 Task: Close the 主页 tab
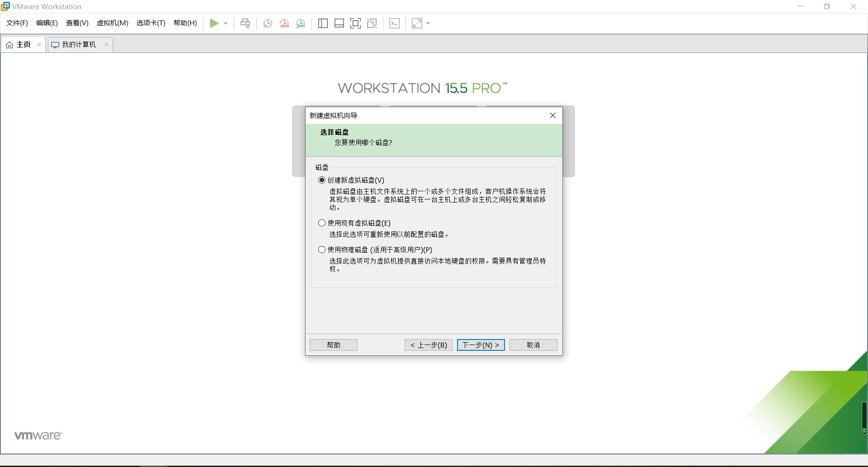[x=39, y=44]
